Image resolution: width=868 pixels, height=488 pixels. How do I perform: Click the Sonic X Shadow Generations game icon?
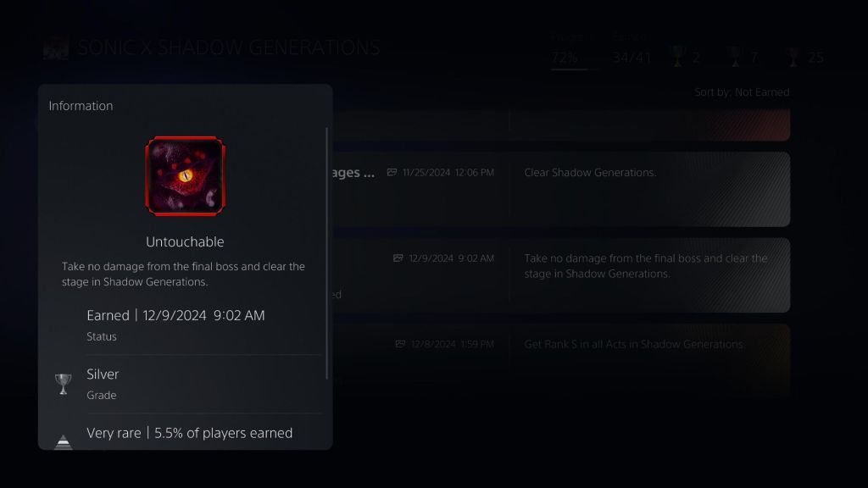(x=56, y=48)
